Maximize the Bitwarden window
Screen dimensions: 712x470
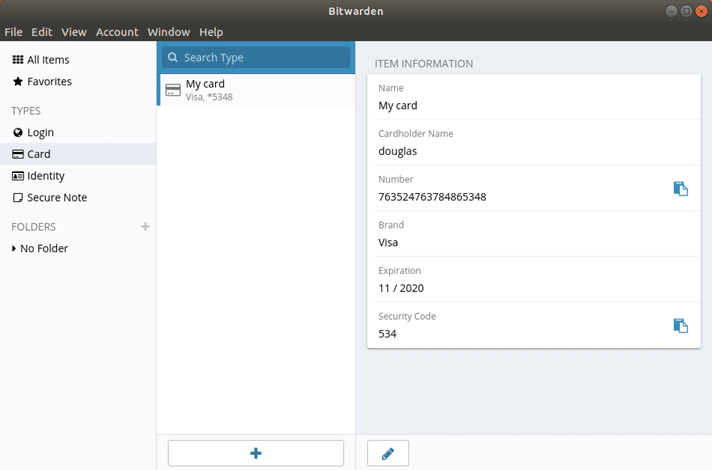click(686, 11)
